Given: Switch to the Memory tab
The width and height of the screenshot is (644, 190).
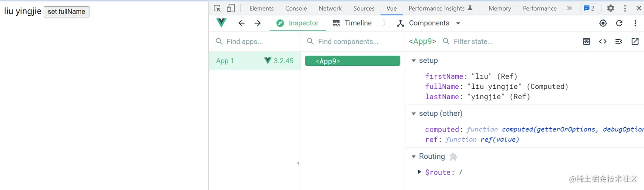Looking at the screenshot, I should 500,8.
